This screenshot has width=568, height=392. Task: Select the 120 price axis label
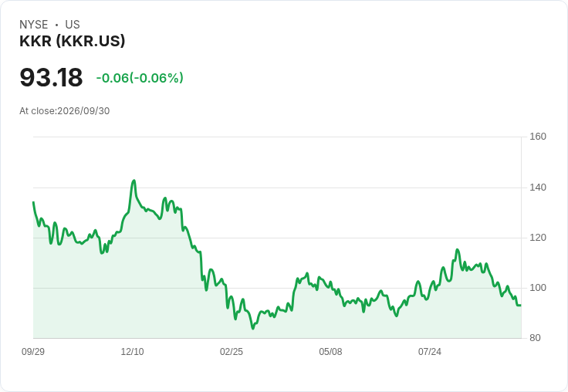tap(538, 238)
